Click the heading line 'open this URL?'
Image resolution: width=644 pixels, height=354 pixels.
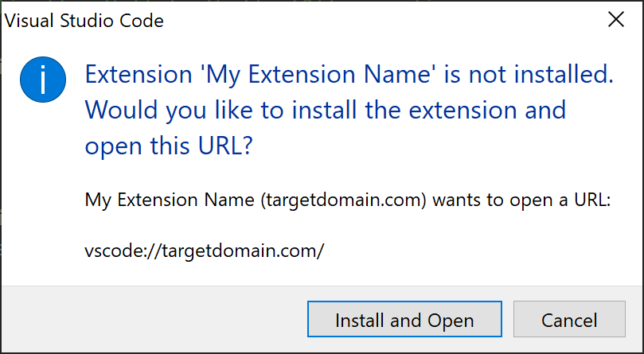(x=169, y=146)
